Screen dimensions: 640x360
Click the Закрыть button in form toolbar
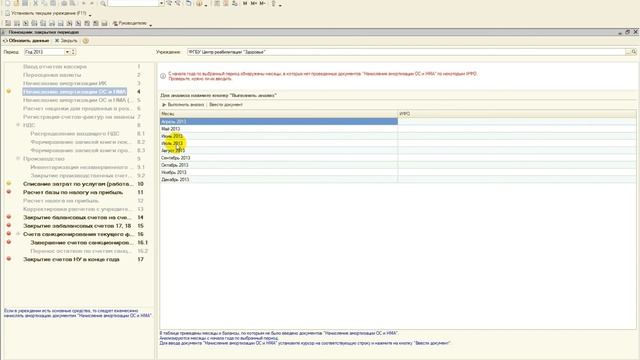pos(66,41)
